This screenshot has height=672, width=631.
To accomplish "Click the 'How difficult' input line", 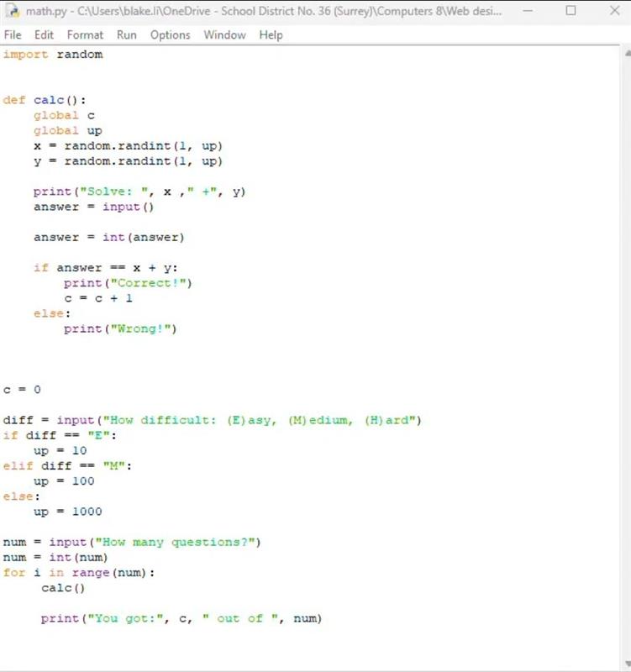I will [213, 420].
